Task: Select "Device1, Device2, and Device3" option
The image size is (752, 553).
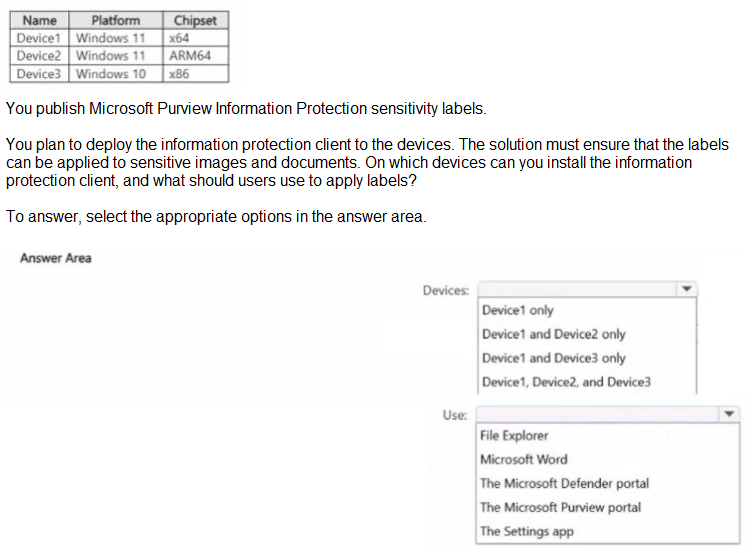Action: coord(566,382)
